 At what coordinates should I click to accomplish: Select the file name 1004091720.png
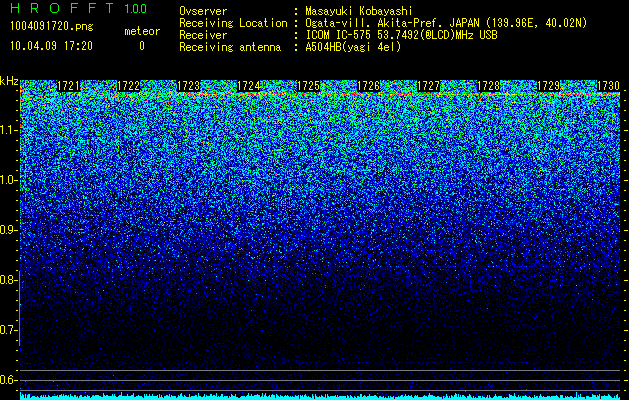pos(52,26)
